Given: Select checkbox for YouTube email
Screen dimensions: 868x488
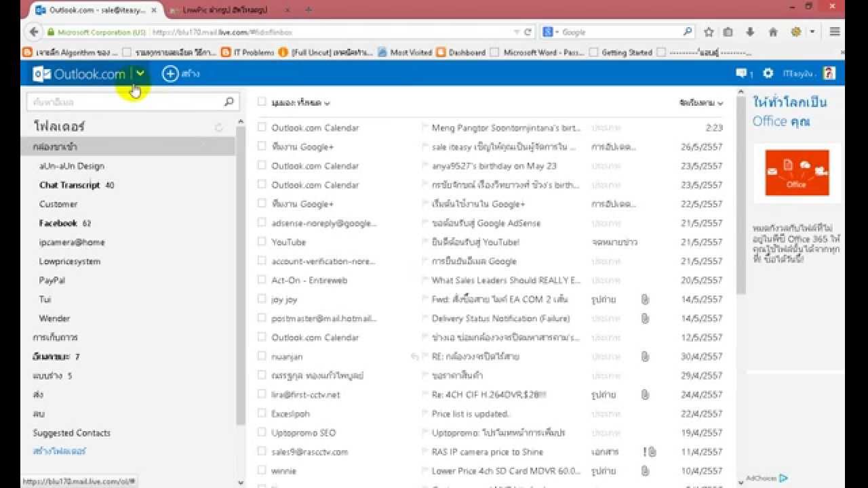Looking at the screenshot, I should click(x=262, y=241).
